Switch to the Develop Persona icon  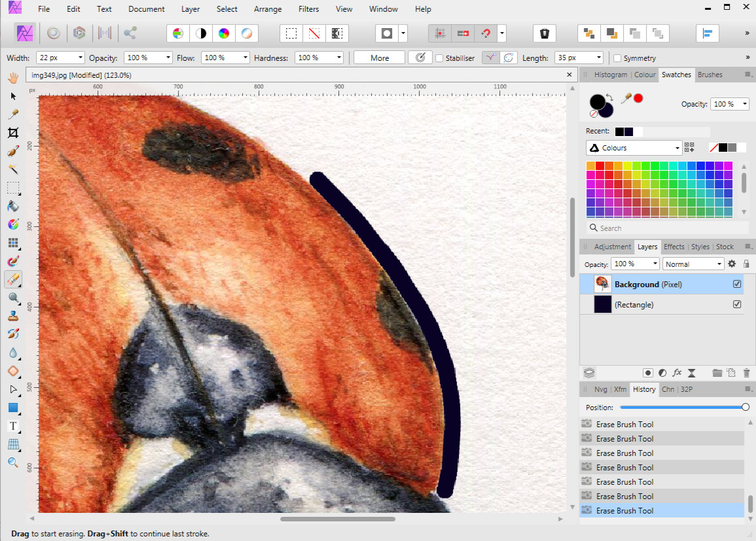coord(79,33)
